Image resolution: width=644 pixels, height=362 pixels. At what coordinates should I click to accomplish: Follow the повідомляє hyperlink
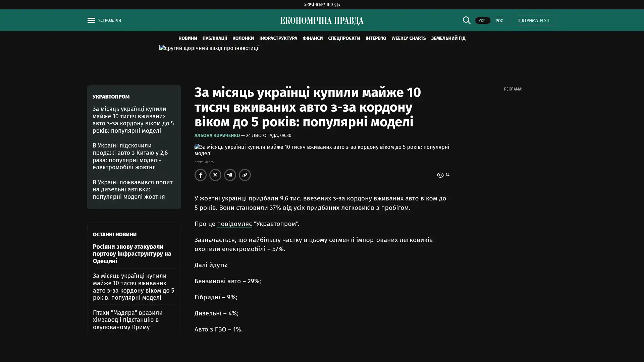234,224
